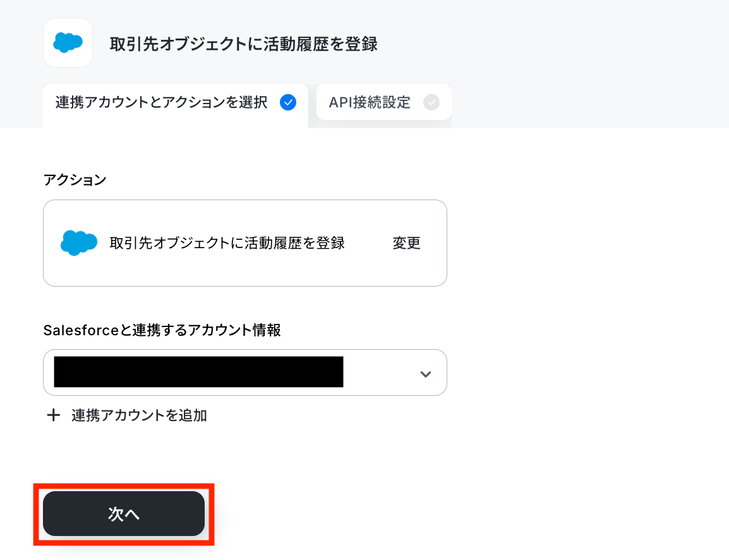
Task: Click the Salesforceと連携するアカウント情報 label
Action: (162, 330)
